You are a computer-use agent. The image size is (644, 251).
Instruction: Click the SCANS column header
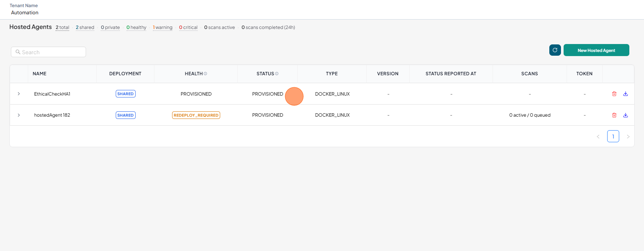529,74
